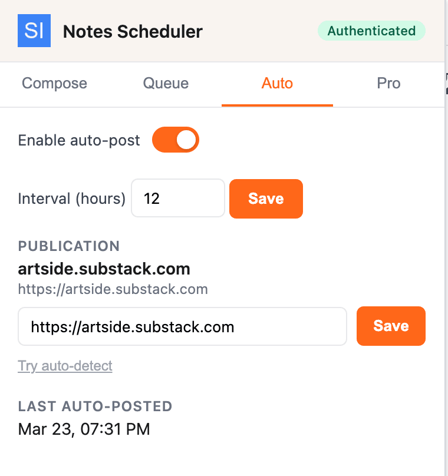Click the Authenticated status badge

point(371,31)
